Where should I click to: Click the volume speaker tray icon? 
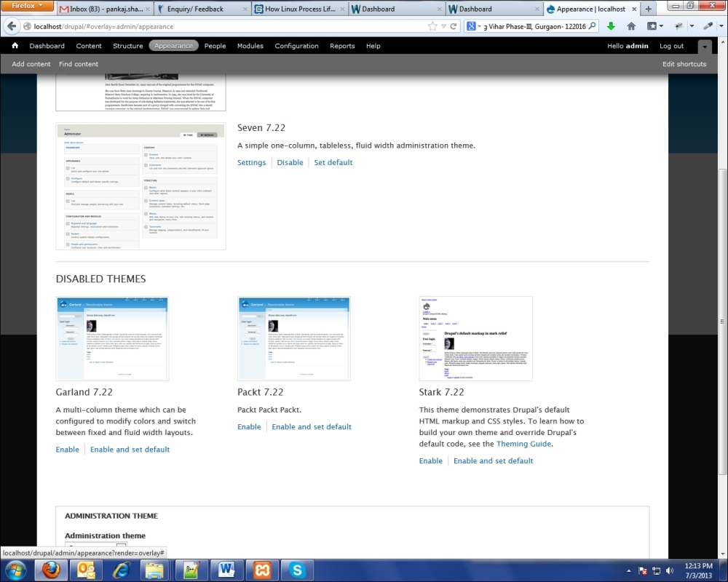pyautogui.click(x=670, y=571)
